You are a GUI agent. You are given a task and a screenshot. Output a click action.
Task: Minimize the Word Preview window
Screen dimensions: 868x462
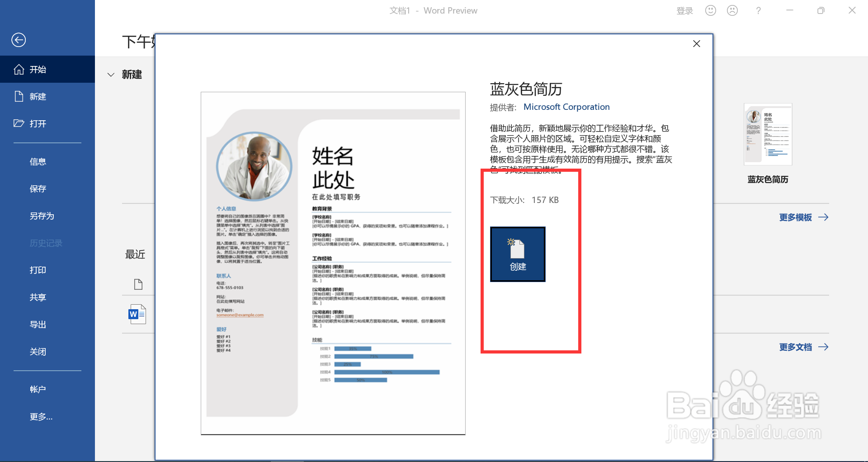(790, 10)
